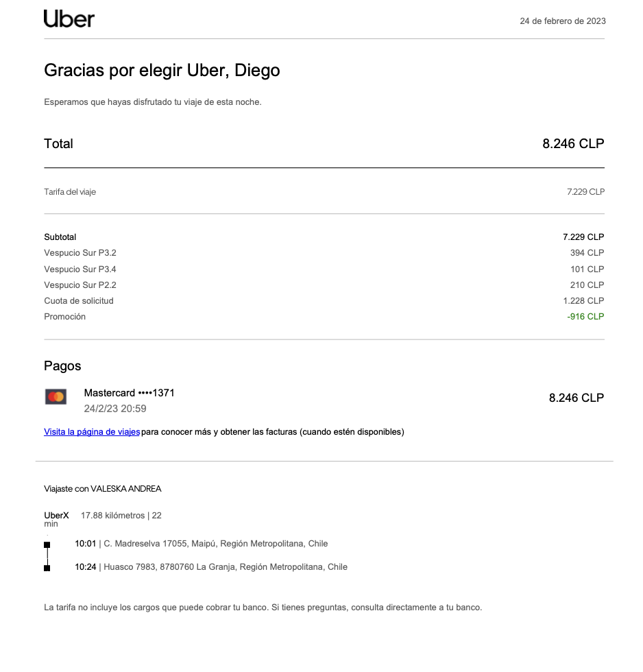Click the Mastercard card icon
This screenshot has height=672, width=643.
point(56,397)
